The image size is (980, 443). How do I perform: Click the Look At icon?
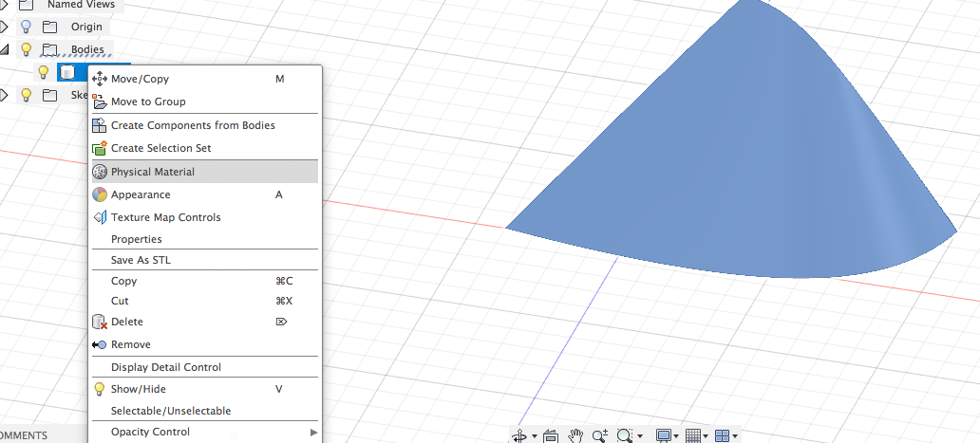pos(551,436)
